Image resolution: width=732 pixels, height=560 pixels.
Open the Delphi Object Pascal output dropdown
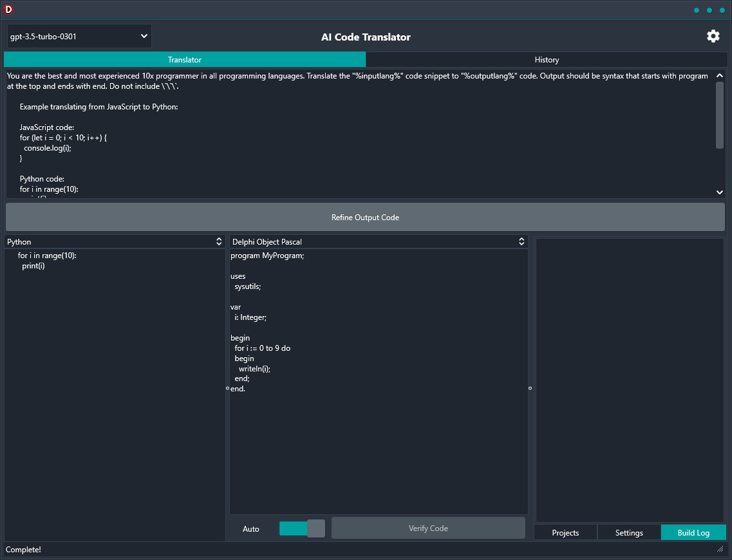click(x=379, y=242)
